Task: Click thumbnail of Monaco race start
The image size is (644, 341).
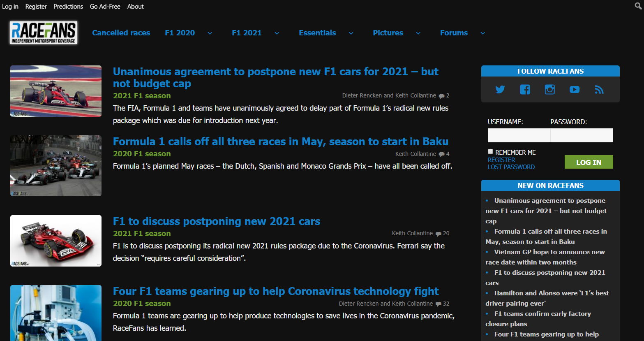Action: pos(56,166)
